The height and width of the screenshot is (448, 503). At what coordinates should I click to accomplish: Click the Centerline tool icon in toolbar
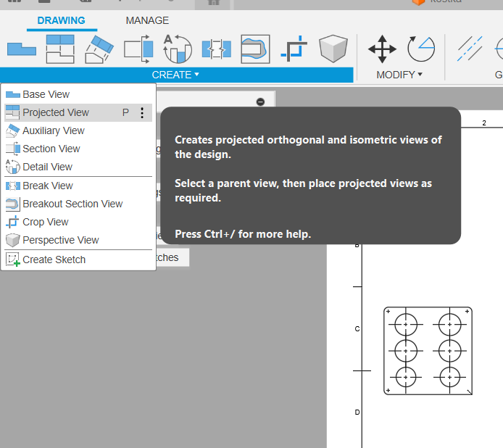(x=470, y=49)
